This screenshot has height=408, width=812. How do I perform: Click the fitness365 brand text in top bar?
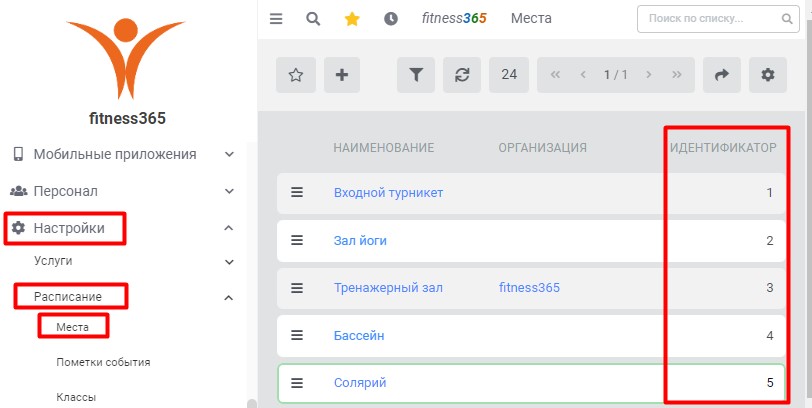(x=454, y=19)
